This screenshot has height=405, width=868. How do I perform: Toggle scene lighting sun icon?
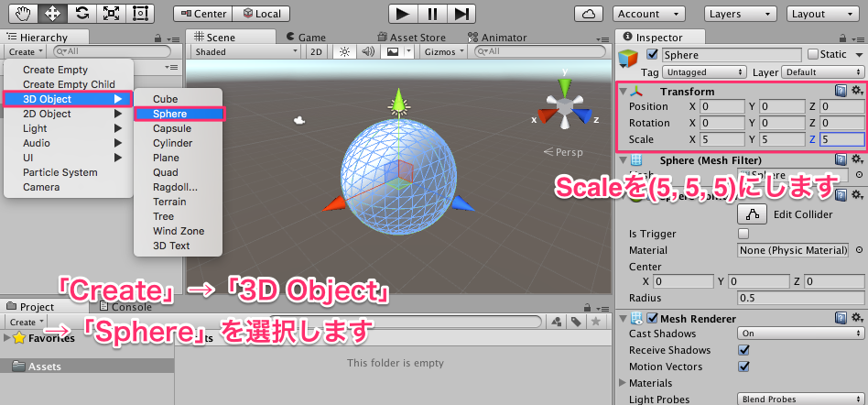point(345,51)
